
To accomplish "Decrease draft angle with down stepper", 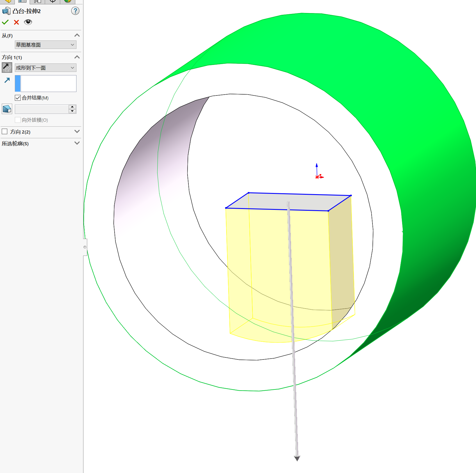I will click(x=72, y=111).
